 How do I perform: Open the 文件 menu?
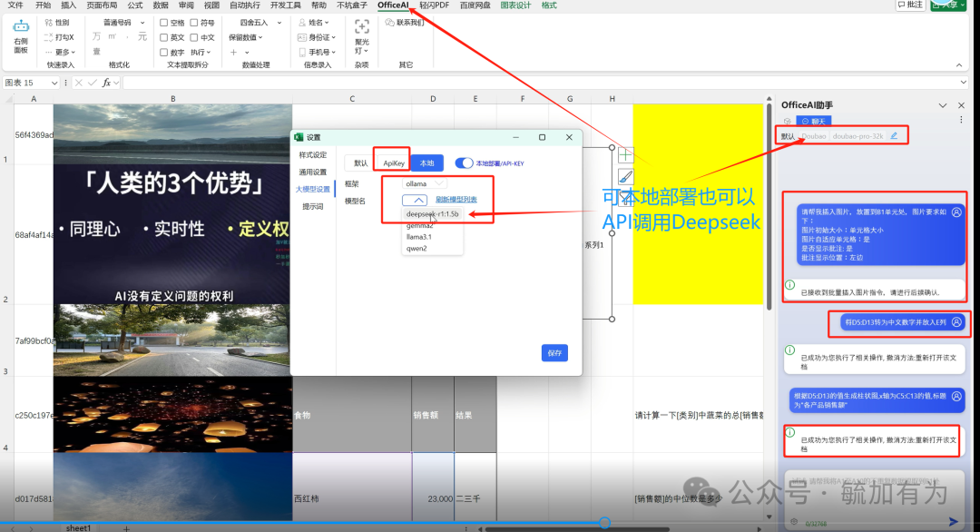[15, 5]
